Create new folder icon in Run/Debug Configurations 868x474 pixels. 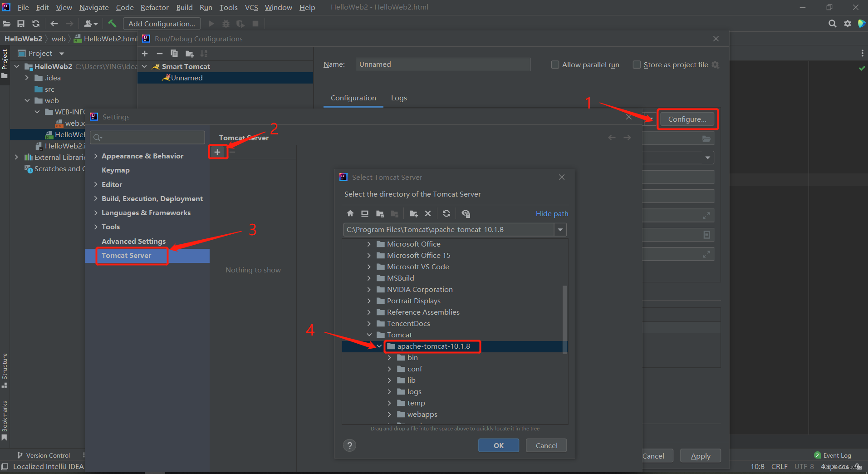pos(189,54)
